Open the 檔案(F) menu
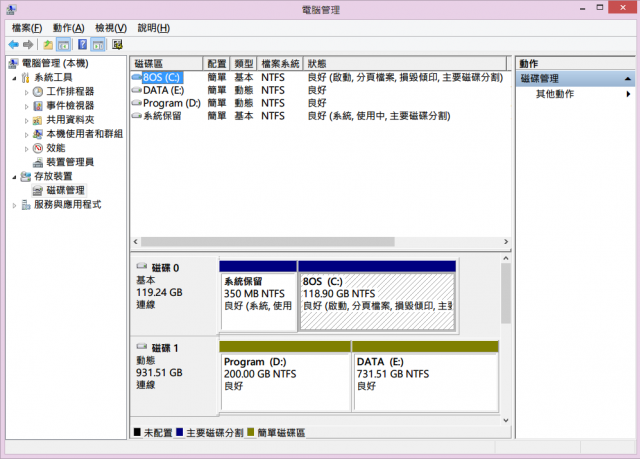The width and height of the screenshot is (640, 459). tap(27, 28)
